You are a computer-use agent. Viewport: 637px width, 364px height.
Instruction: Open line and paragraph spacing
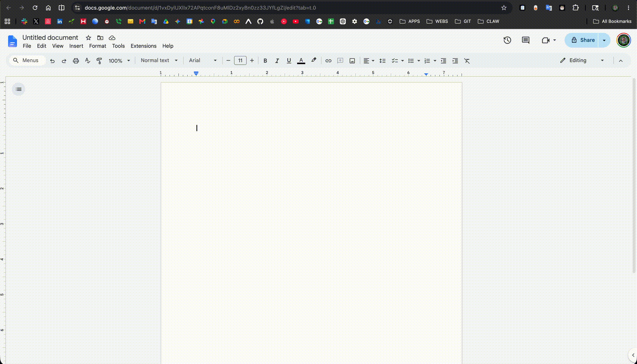coord(383,61)
